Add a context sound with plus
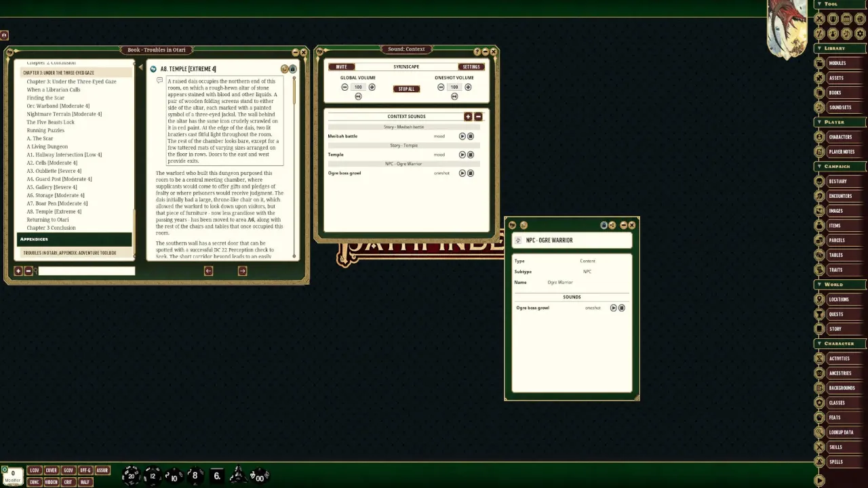 pos(468,117)
